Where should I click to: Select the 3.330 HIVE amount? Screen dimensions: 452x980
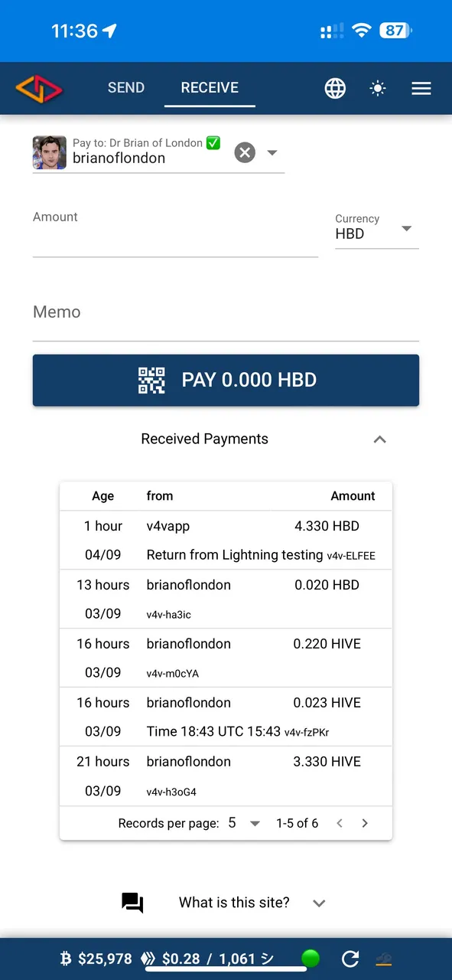pos(327,762)
